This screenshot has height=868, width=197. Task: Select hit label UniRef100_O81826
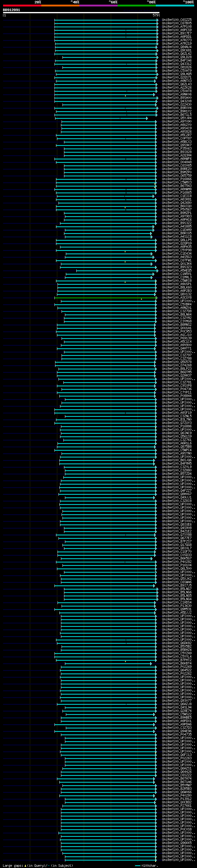177,67
